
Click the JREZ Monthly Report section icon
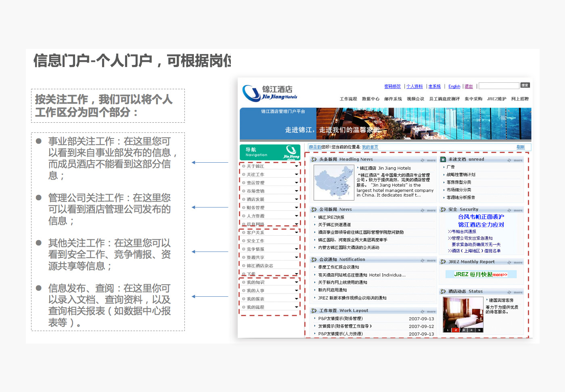pyautogui.click(x=443, y=262)
